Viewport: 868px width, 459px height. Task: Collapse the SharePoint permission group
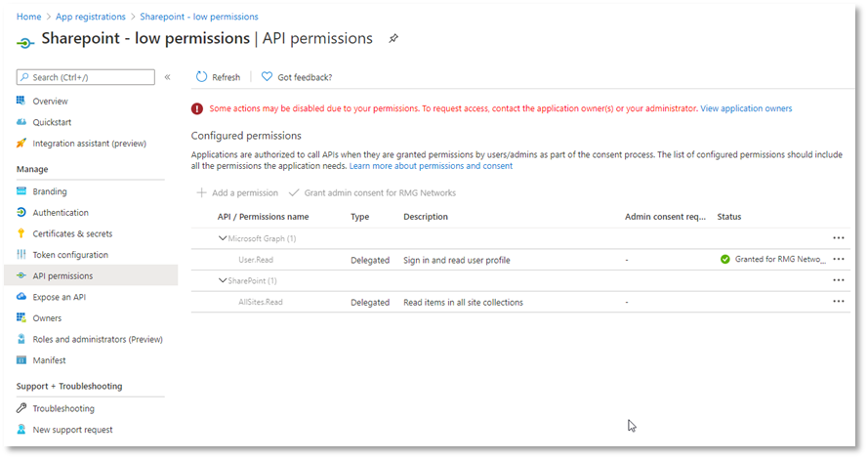222,280
